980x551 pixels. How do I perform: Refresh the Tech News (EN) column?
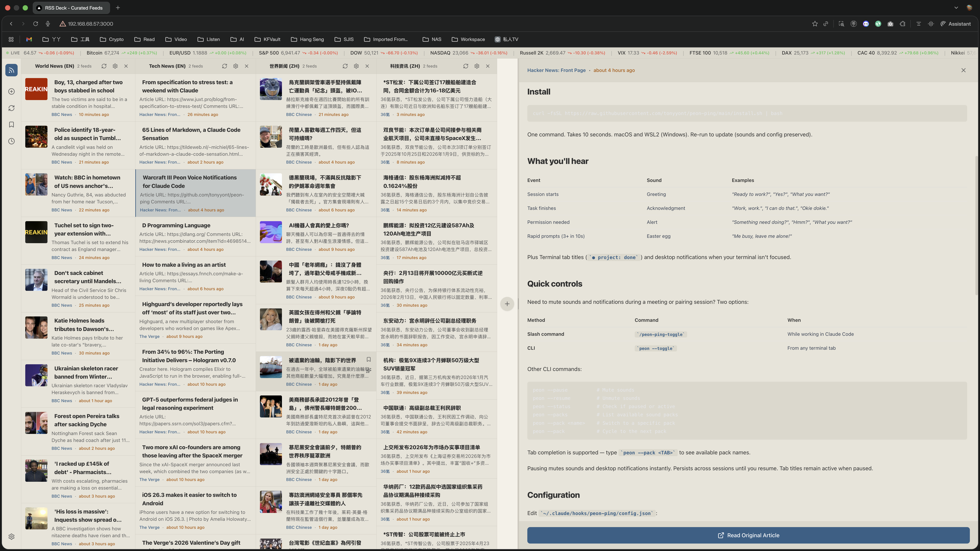[225, 66]
